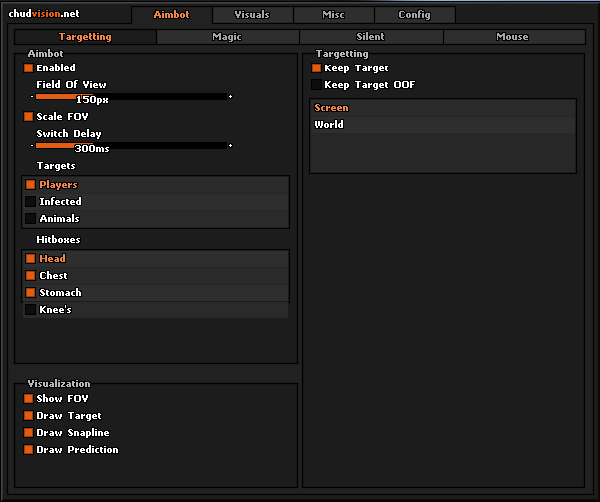The image size is (600, 502).
Task: Select World in targetting mode list
Action: click(443, 125)
